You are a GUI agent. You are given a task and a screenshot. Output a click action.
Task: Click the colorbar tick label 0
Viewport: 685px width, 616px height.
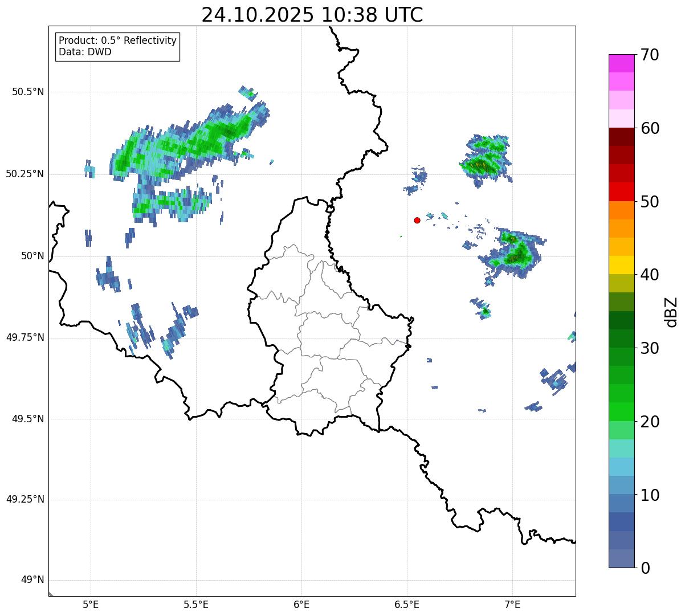645,568
